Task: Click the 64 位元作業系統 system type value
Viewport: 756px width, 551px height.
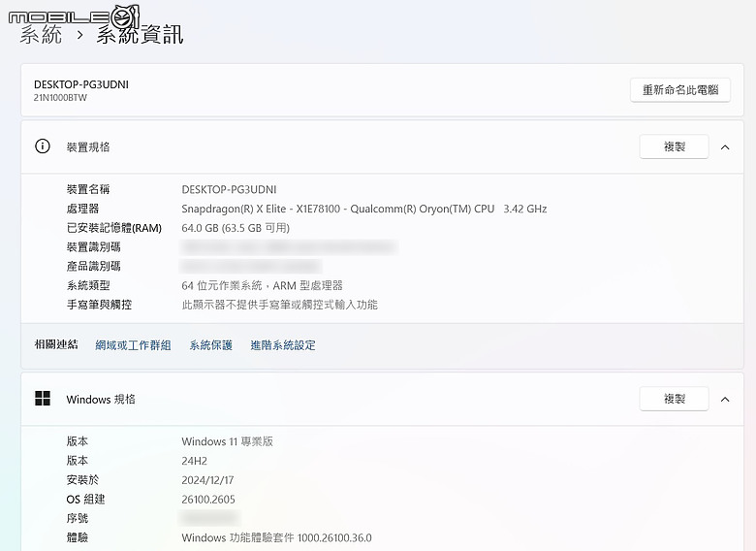Action: (262, 285)
